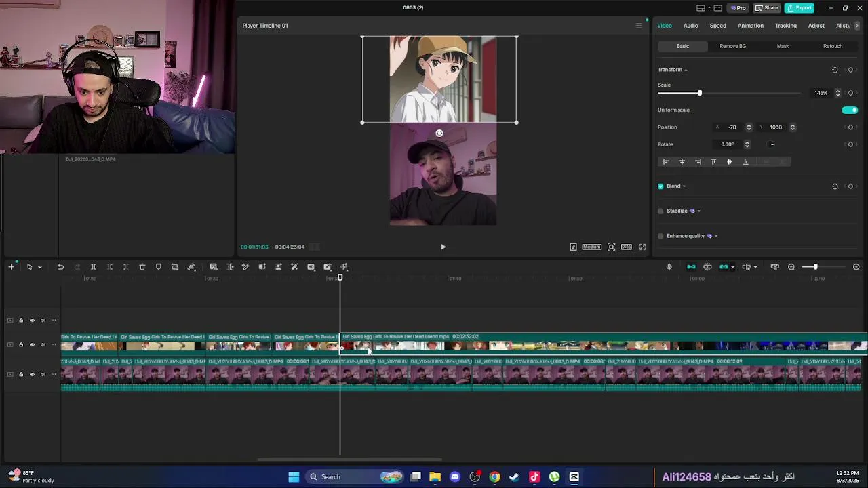
Task: Open the layout dropdown in the title bar
Action: tap(711, 8)
